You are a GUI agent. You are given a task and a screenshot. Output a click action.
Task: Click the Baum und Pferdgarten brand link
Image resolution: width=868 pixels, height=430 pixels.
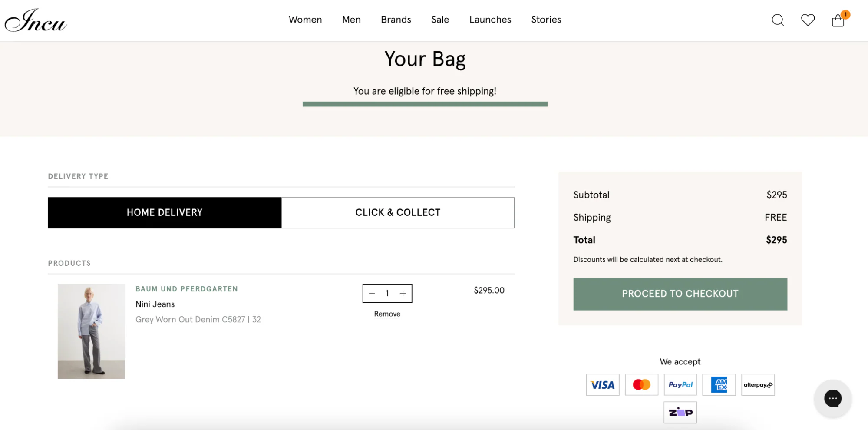pos(186,288)
